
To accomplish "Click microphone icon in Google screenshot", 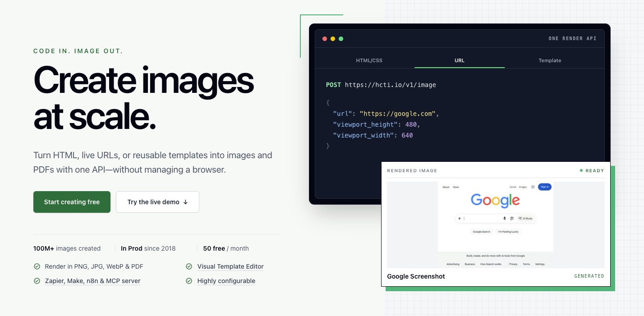I will tap(505, 218).
